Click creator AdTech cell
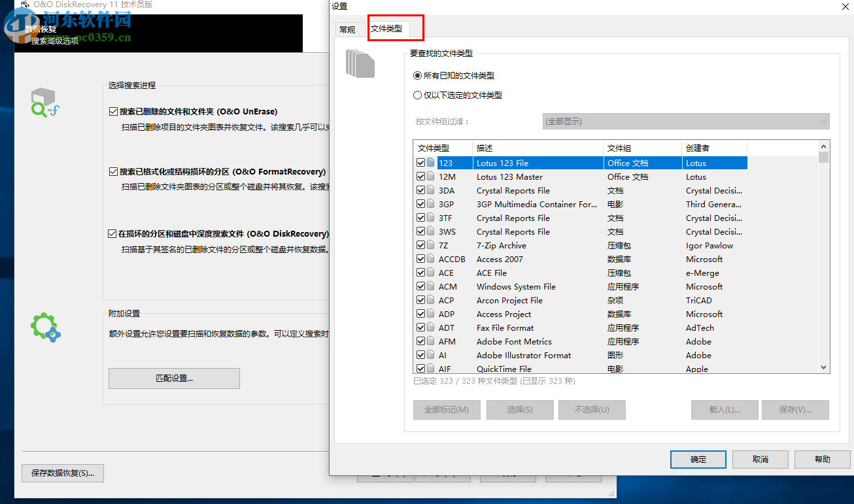The width and height of the screenshot is (854, 504). 700,328
